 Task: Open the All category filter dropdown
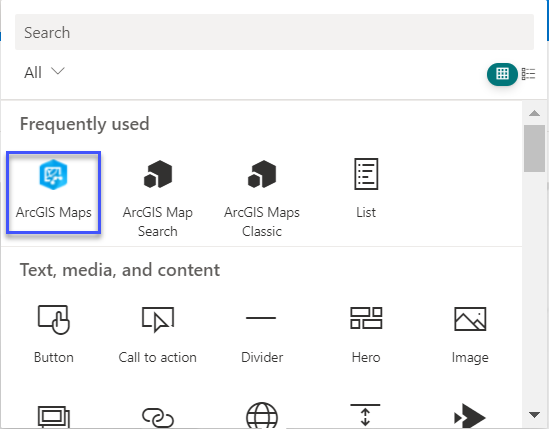click(x=44, y=72)
